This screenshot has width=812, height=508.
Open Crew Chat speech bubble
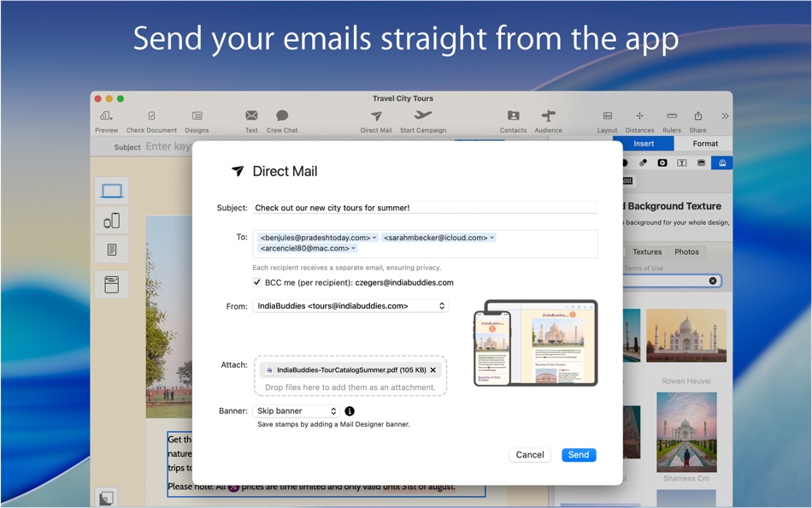tap(282, 115)
